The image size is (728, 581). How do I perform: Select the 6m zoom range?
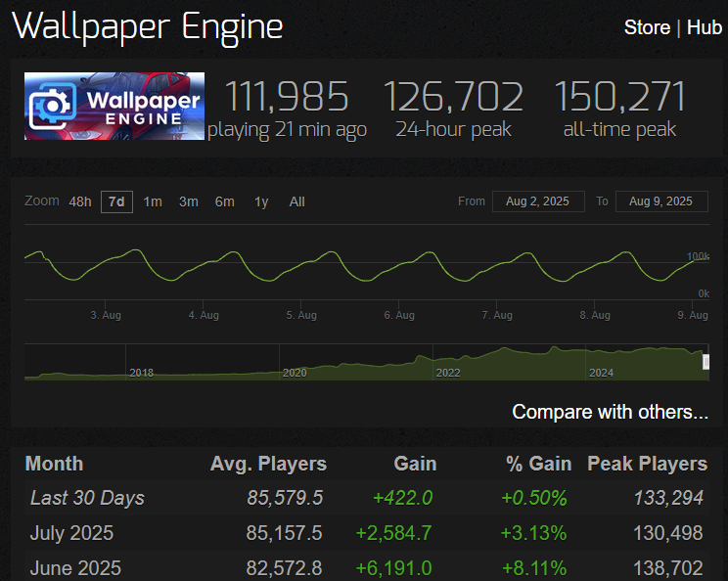[x=225, y=201]
